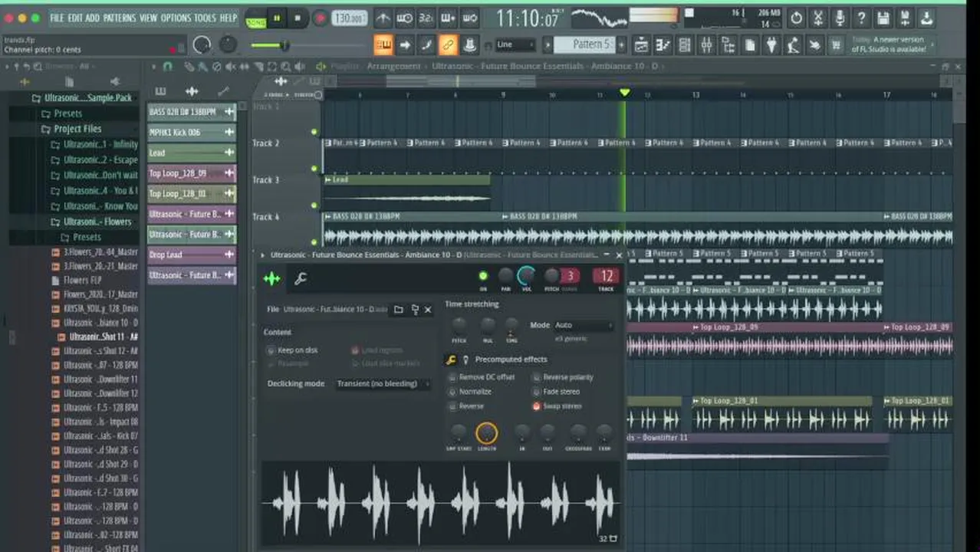
Task: Click the orange link-to-controller icon
Action: [x=449, y=45]
